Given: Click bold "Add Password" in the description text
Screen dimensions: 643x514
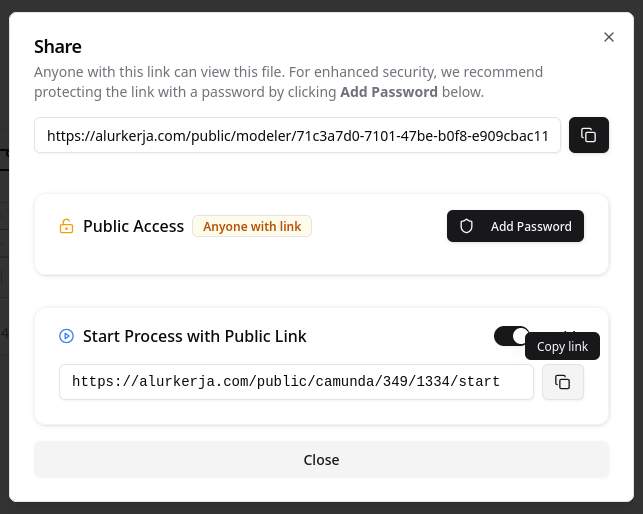Looking at the screenshot, I should 388,92.
